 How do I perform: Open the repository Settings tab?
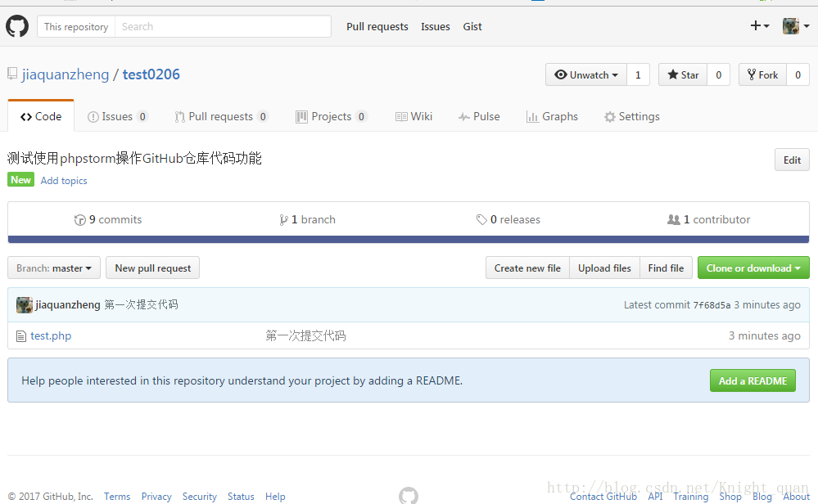click(632, 116)
